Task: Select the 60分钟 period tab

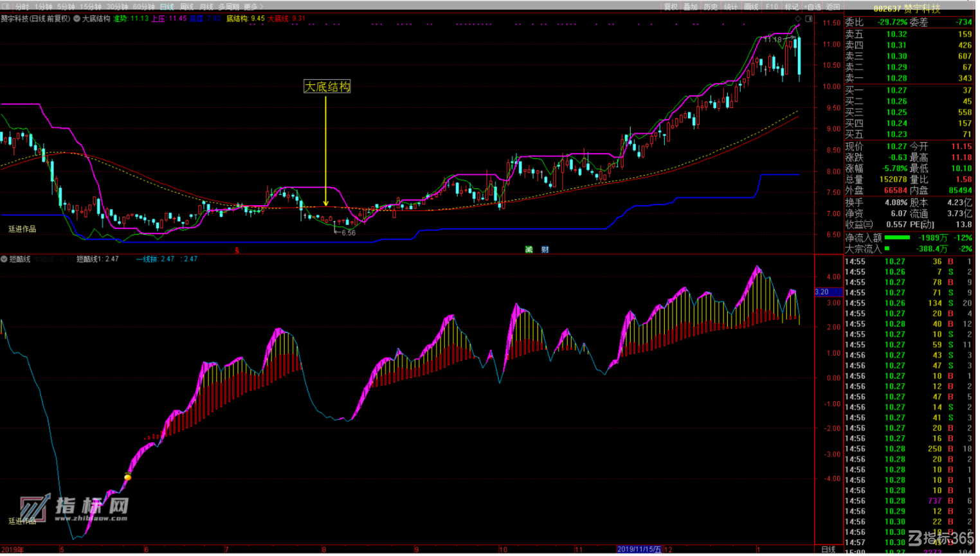Action: (143, 6)
